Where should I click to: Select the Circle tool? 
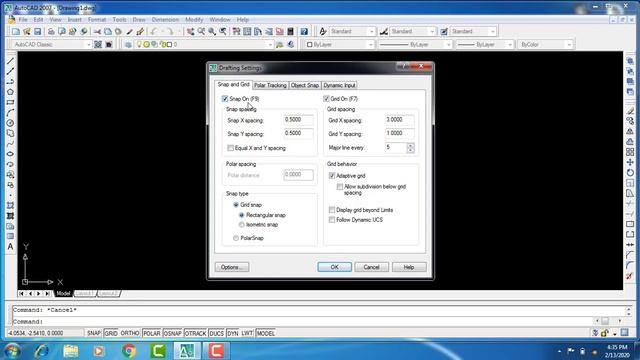click(11, 123)
